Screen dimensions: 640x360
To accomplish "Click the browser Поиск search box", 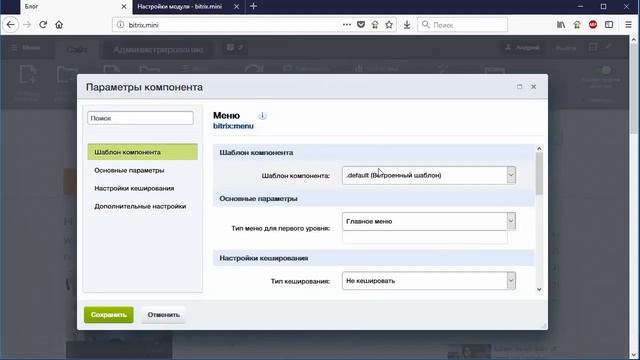I will click(x=462, y=25).
